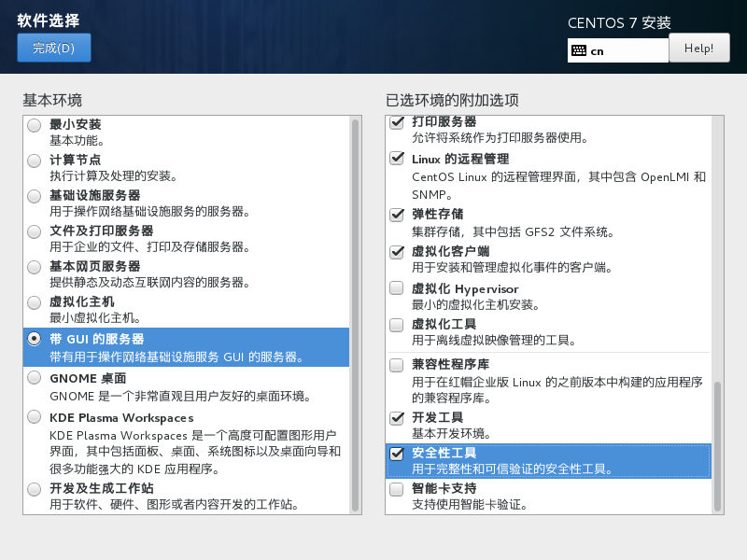Check the 虚拟化工具 checkbox
Viewport: 747px width, 560px height.
(396, 325)
